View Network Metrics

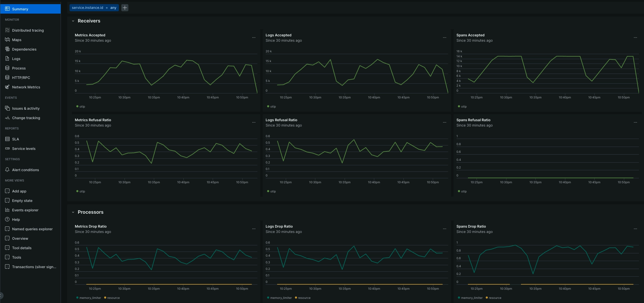tap(26, 87)
